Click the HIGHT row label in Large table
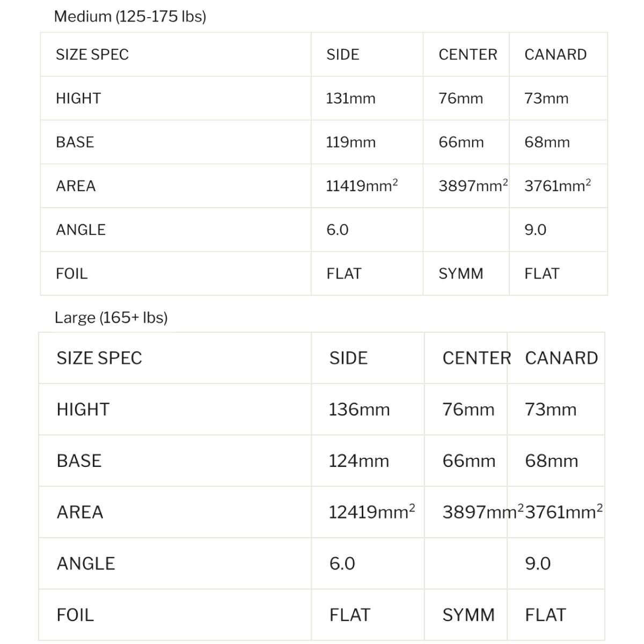The height and width of the screenshot is (644, 644). (x=83, y=409)
